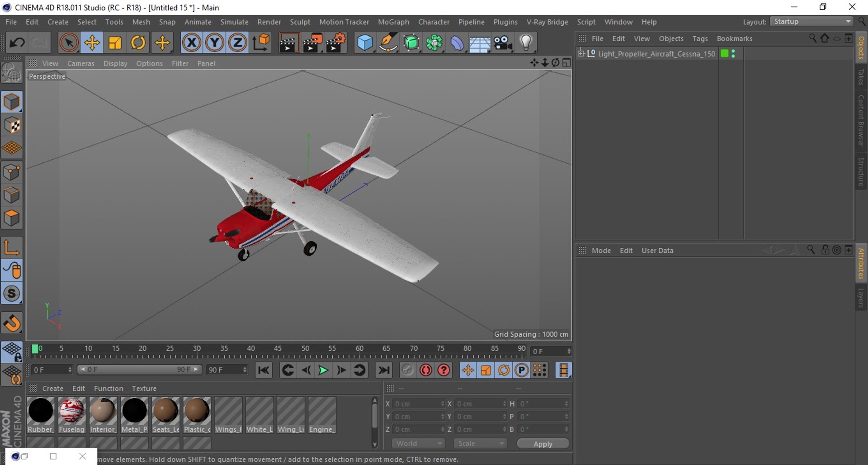The image size is (868, 465).
Task: Toggle Z axis lock
Action: (237, 43)
